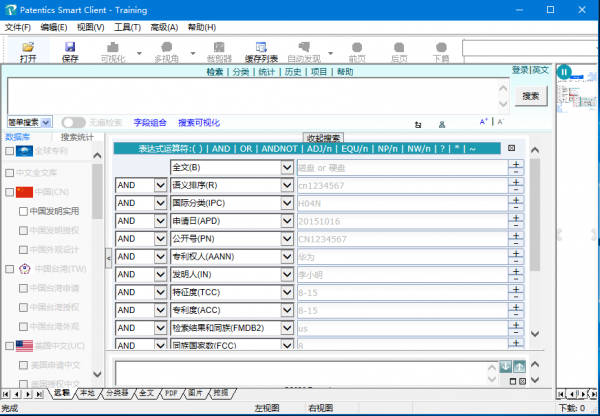Expand the dropdown arrow next to 可视化
The image size is (600, 416).
click(140, 53)
